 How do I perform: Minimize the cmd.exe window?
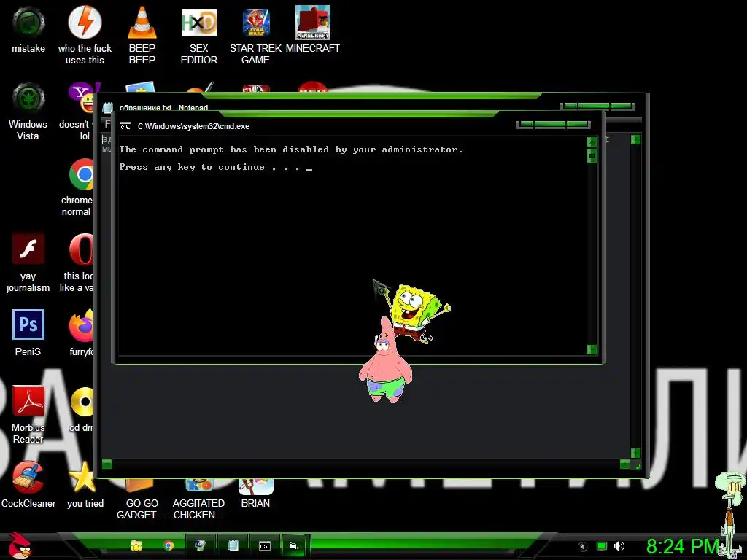tap(527, 125)
